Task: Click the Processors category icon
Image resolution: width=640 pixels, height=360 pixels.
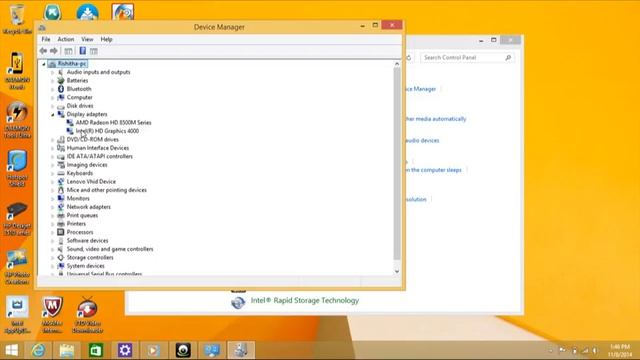Action: click(61, 232)
